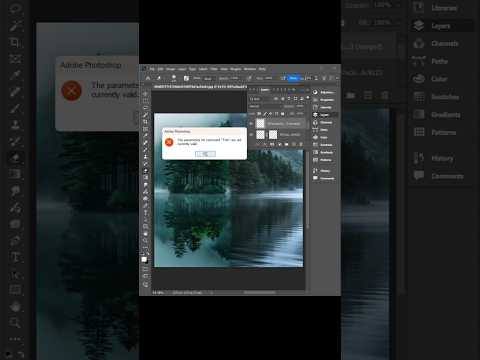Toggle the brush settings panel icon
The width and height of the screenshot is (480, 360).
coord(186,78)
